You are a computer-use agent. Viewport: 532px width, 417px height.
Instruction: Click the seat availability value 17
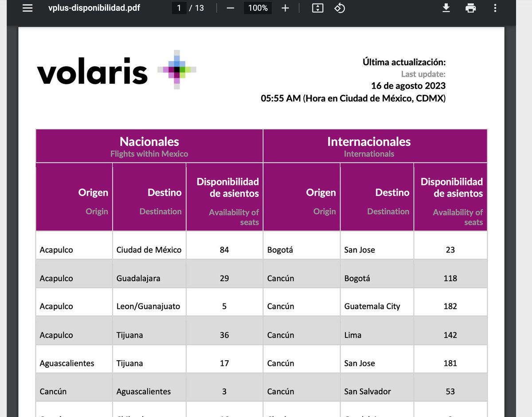pos(224,363)
